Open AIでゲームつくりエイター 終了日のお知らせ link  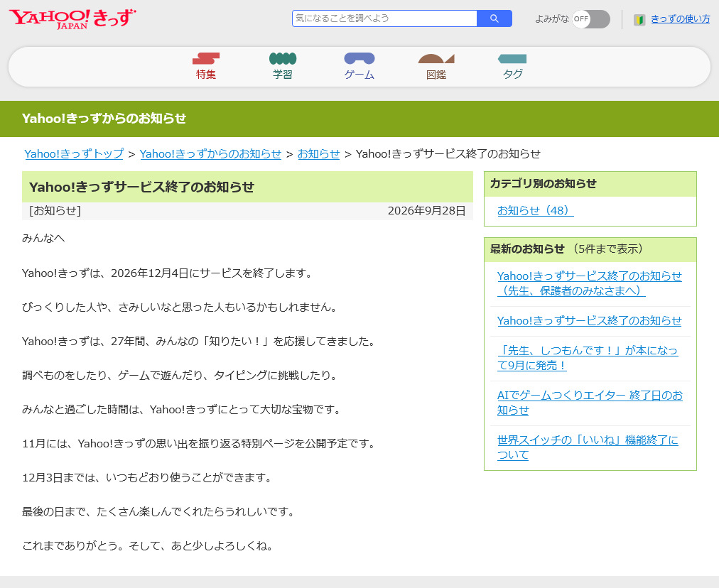click(x=590, y=403)
